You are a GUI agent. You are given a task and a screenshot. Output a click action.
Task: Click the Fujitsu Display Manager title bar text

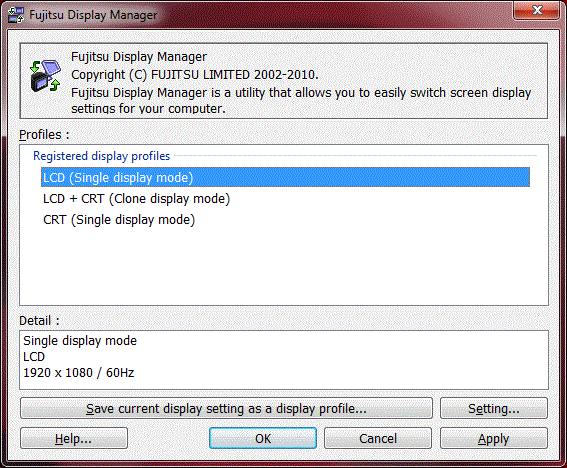point(93,15)
